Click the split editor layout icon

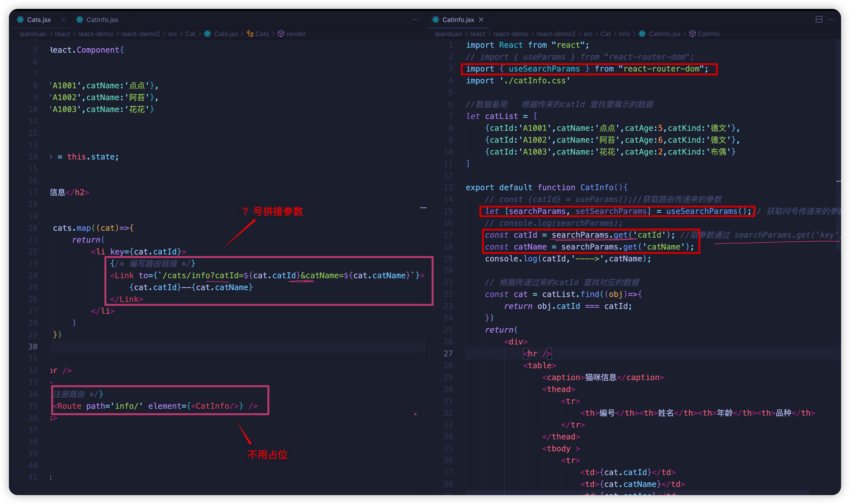[x=819, y=19]
